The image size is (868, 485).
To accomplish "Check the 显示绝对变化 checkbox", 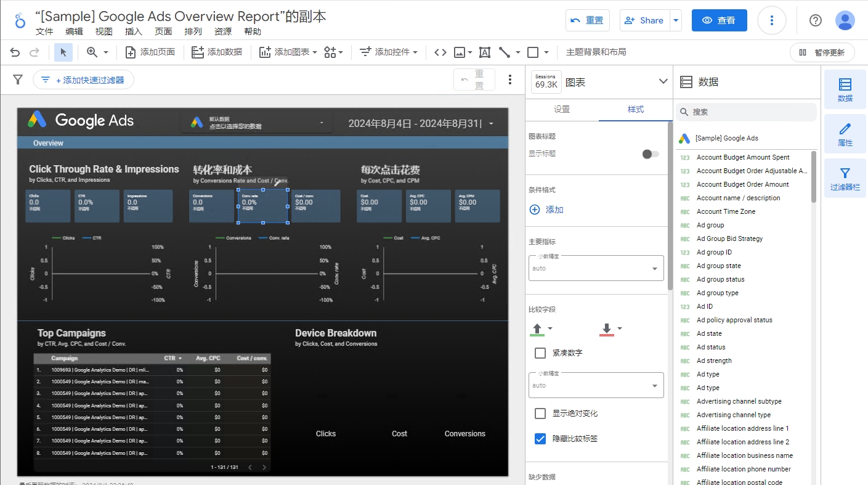I will (x=540, y=414).
